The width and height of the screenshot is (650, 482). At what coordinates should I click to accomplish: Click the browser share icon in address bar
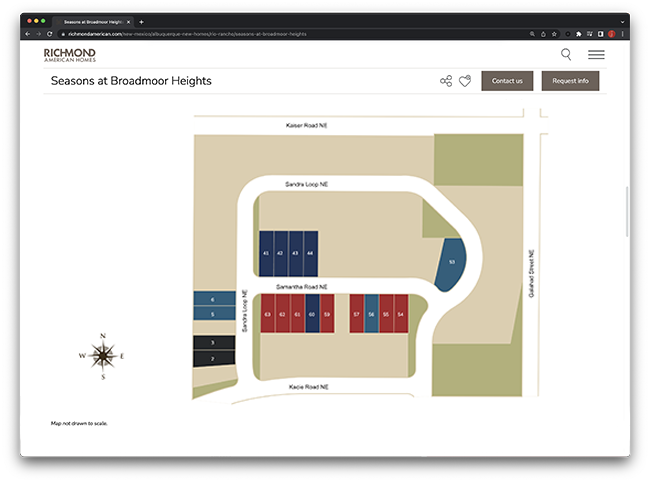pyautogui.click(x=543, y=34)
